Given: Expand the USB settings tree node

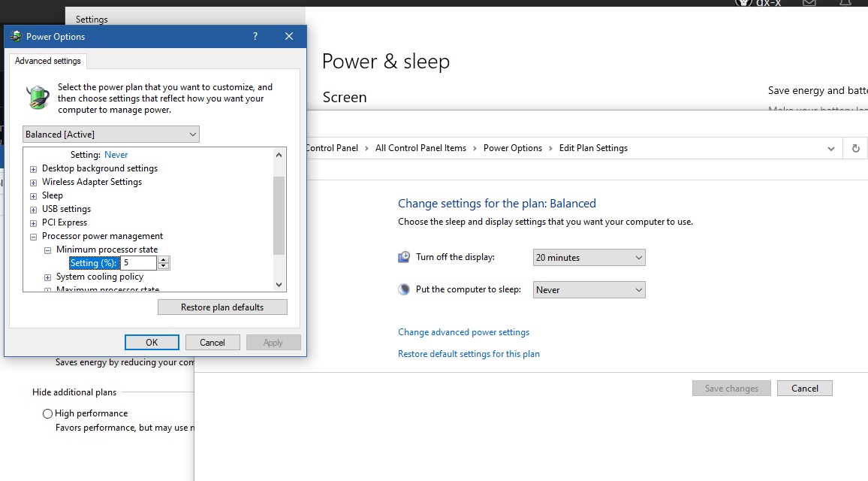Looking at the screenshot, I should tap(33, 210).
